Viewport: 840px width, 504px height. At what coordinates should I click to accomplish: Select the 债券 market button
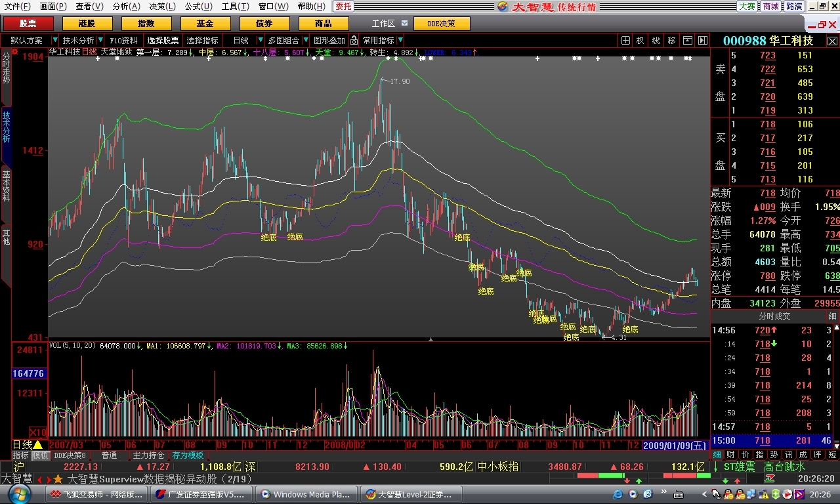[264, 24]
